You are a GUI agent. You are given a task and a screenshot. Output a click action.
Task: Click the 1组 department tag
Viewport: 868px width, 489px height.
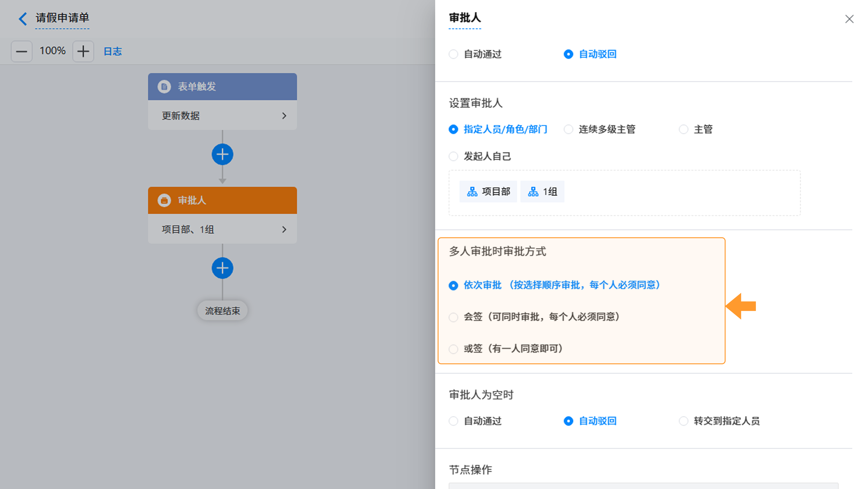542,192
